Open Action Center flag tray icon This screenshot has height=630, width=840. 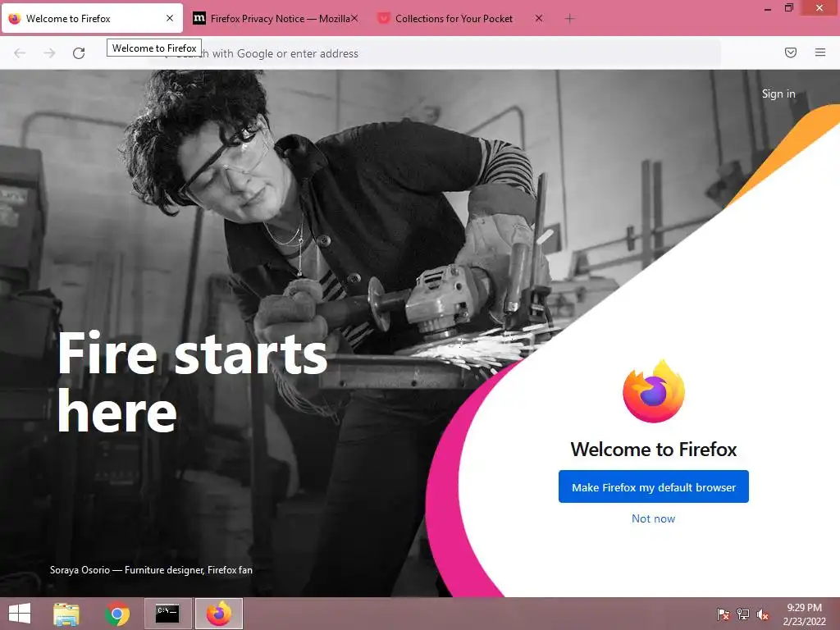(x=724, y=614)
